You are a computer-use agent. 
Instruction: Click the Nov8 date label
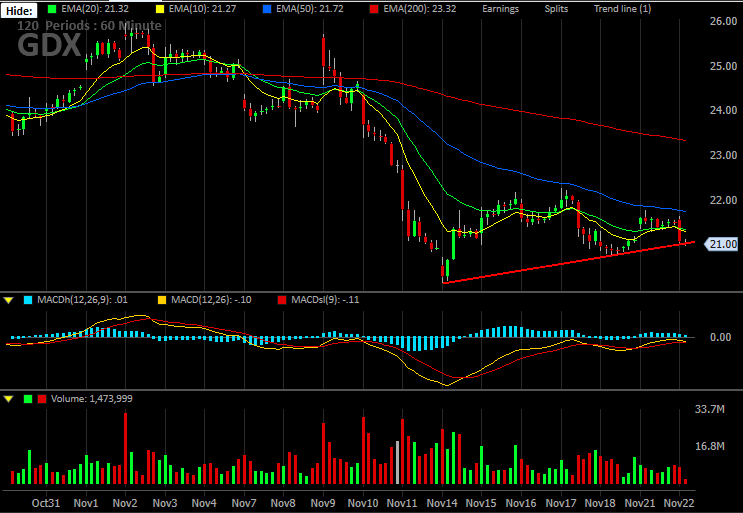point(283,503)
